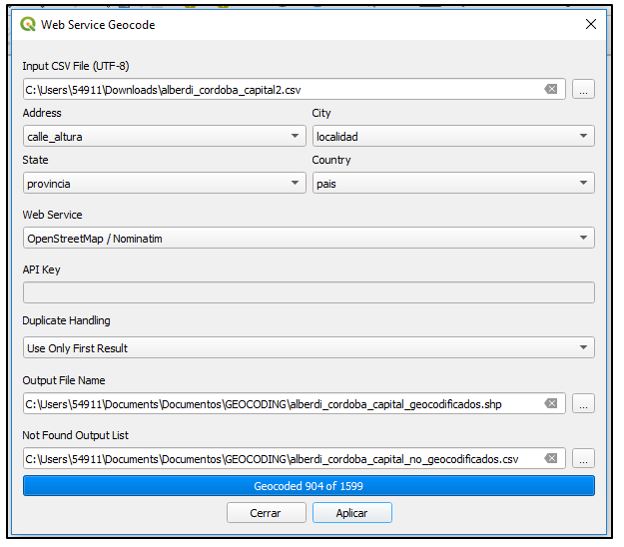624x547 pixels.
Task: Click the QGIS logo in the title bar
Action: (x=28, y=24)
